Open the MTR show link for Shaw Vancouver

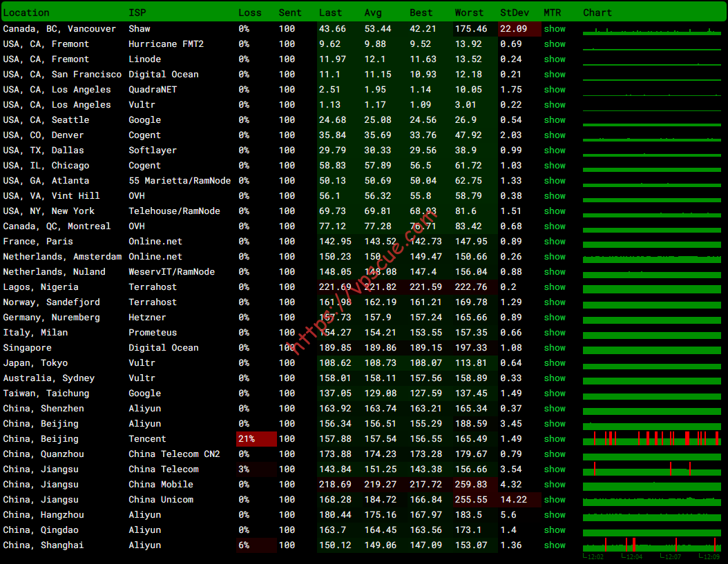(555, 29)
